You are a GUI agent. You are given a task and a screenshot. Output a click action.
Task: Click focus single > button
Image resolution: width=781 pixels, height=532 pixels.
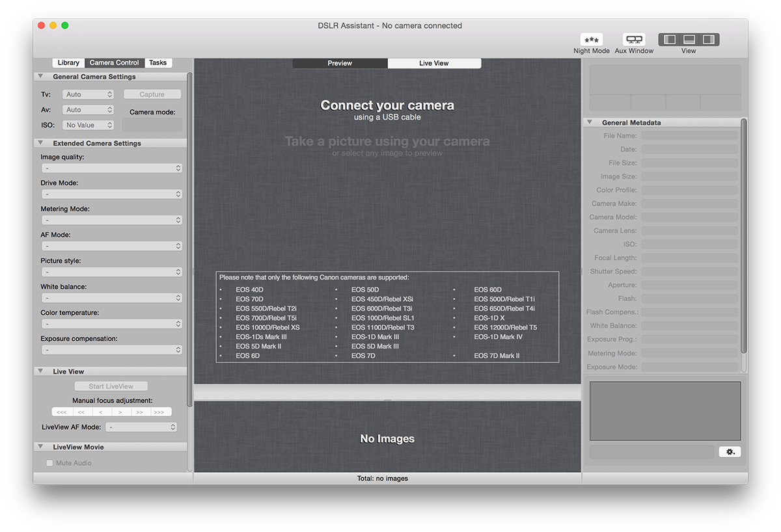pyautogui.click(x=120, y=412)
